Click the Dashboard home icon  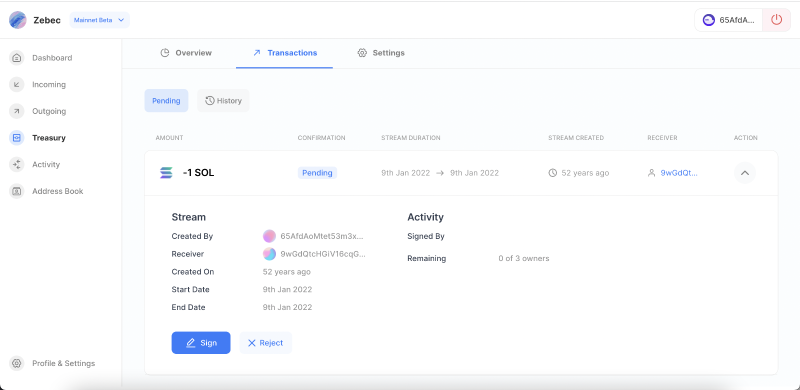(x=17, y=58)
